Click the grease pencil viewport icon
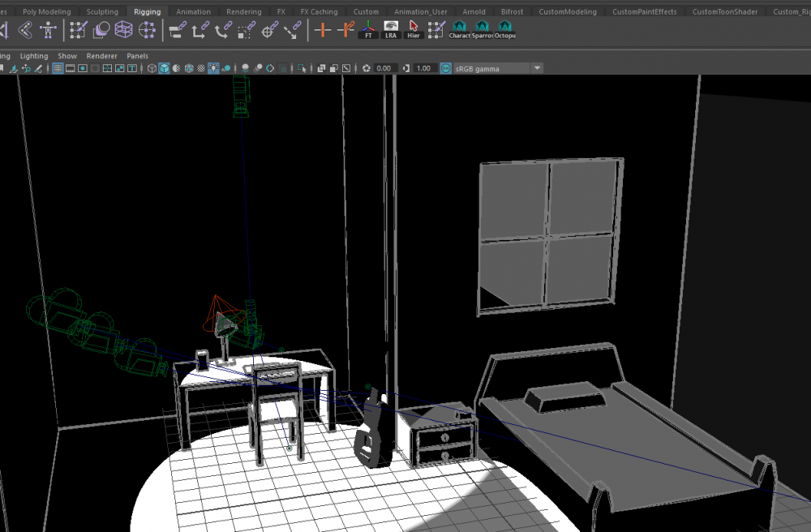The width and height of the screenshot is (811, 532). click(x=38, y=68)
